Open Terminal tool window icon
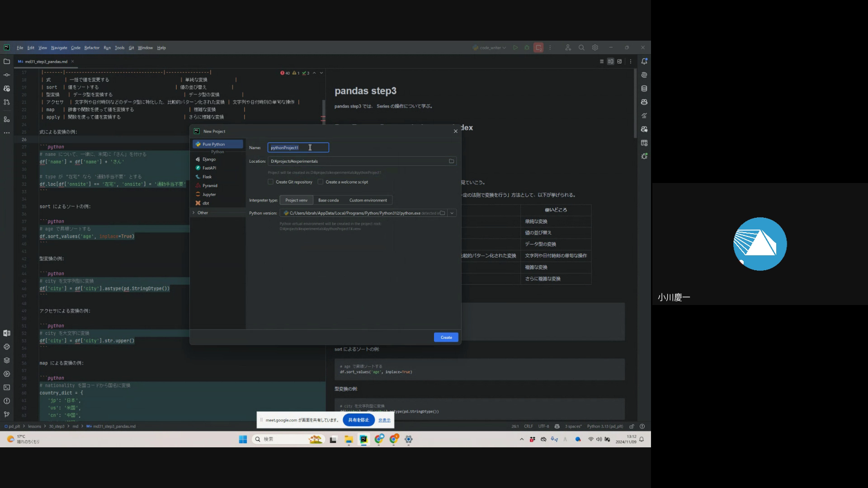868x488 pixels. click(7, 387)
